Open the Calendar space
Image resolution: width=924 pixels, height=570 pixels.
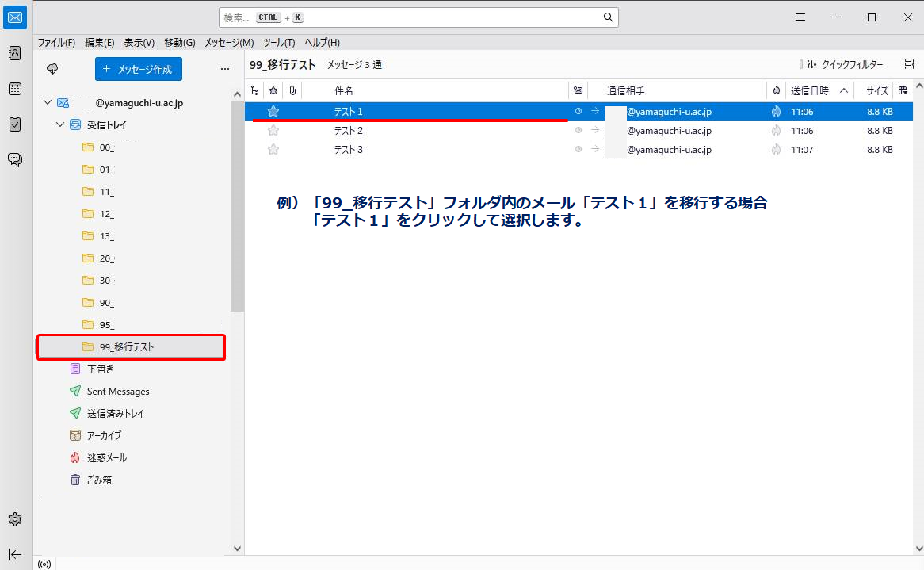(x=15, y=89)
